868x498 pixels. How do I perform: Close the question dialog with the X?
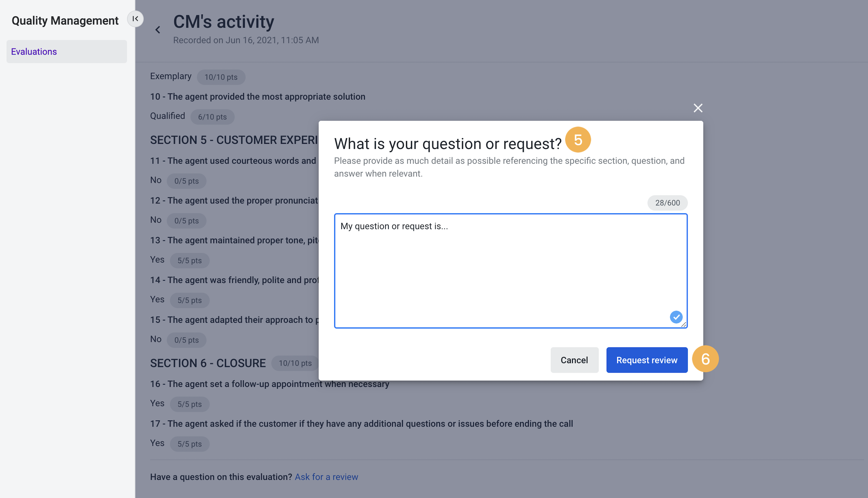[x=698, y=108]
